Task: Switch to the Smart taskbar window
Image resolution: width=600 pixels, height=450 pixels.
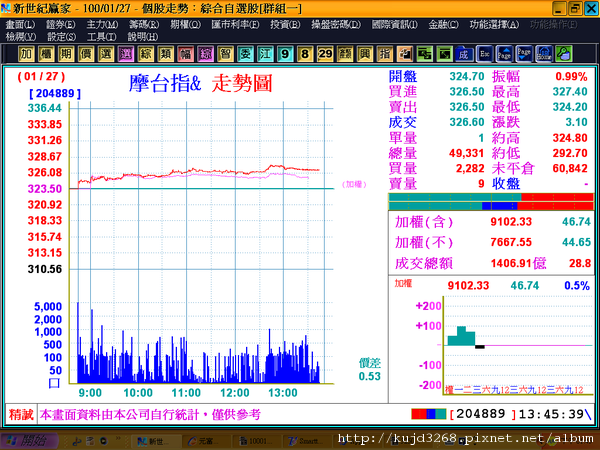Action: tap(305, 442)
